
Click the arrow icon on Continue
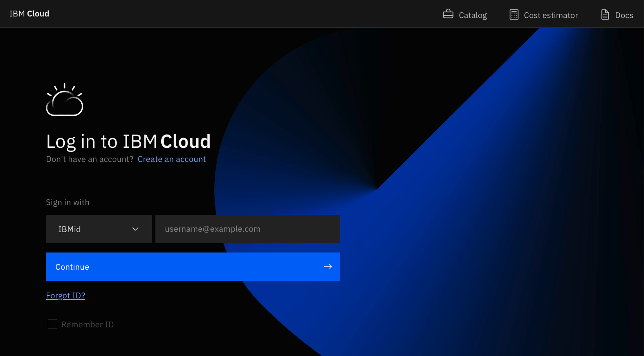[x=328, y=267]
